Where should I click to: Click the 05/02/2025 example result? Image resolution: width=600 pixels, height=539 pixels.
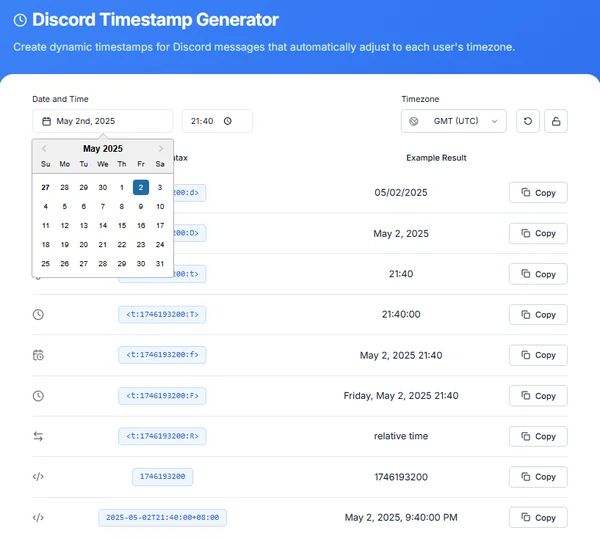point(401,192)
